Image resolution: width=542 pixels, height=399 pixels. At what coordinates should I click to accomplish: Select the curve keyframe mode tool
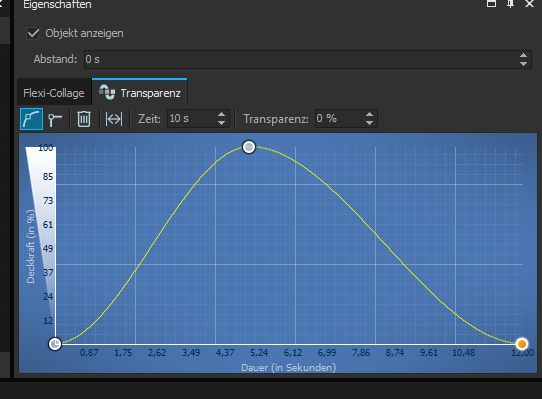pos(31,119)
